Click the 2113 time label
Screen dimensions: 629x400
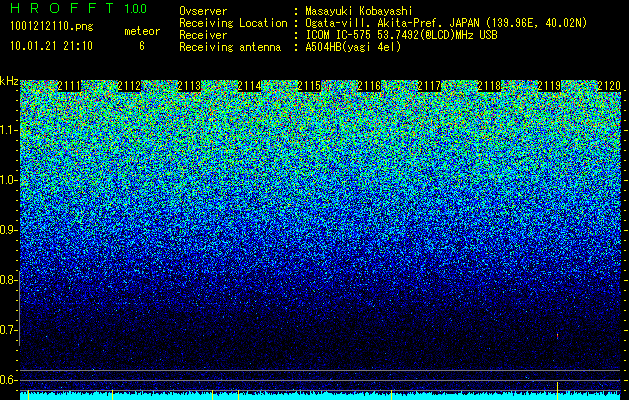189,86
